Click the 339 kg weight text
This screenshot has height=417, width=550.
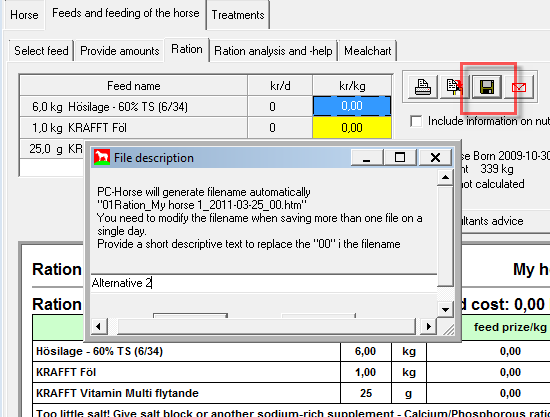tap(497, 169)
